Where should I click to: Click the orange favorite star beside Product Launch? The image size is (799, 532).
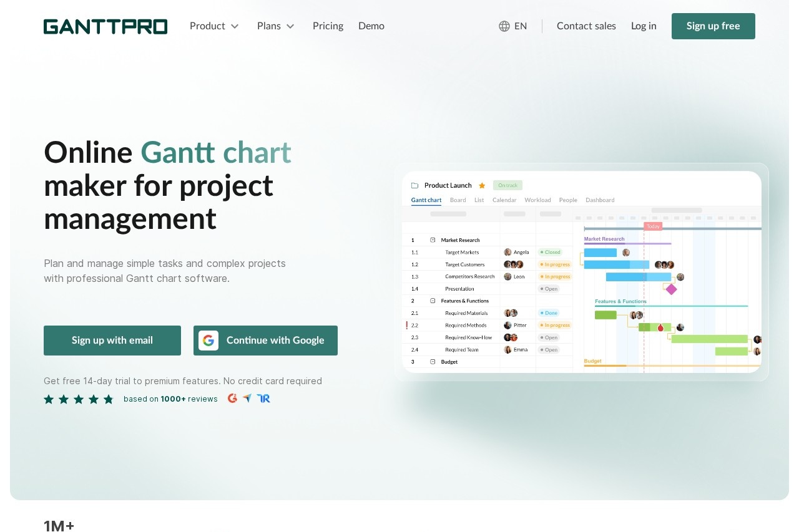point(482,185)
